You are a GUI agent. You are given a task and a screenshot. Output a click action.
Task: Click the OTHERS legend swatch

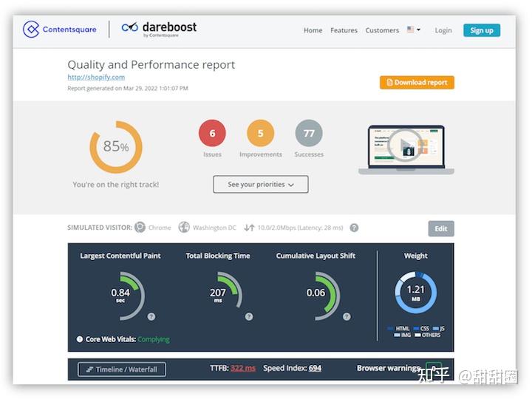tap(417, 335)
